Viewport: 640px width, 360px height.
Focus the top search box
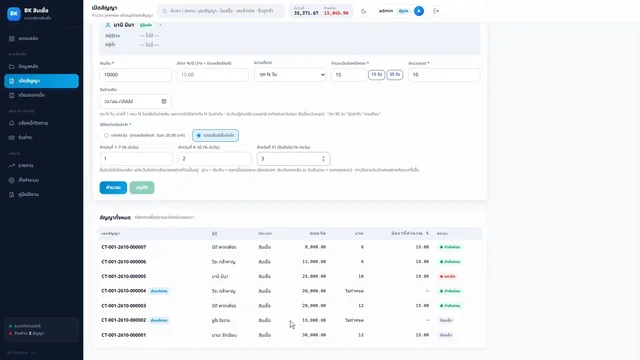(221, 11)
